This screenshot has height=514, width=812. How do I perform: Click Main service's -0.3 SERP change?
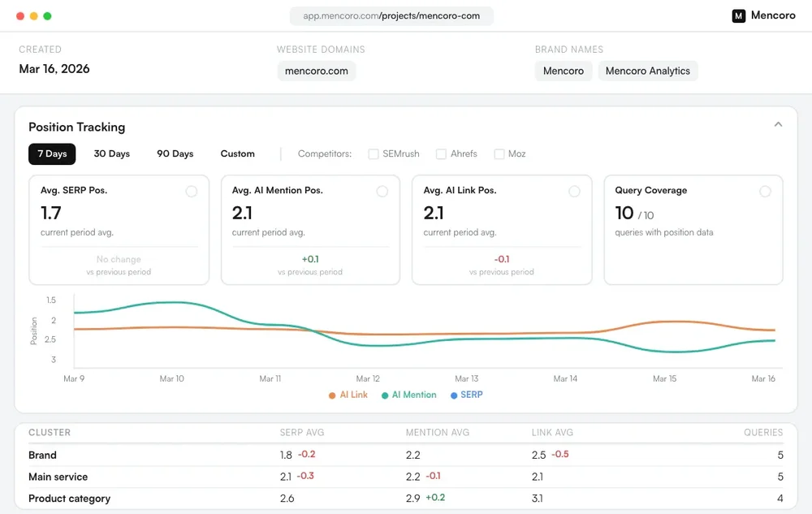pyautogui.click(x=305, y=476)
